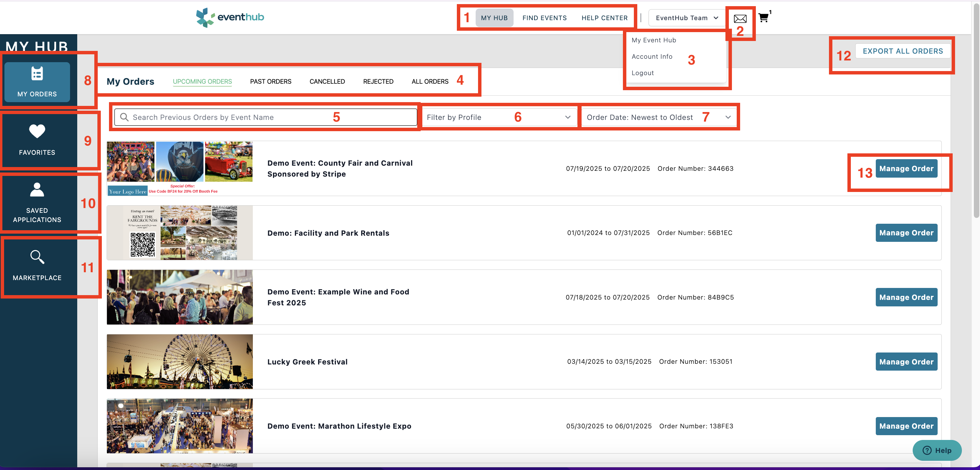980x470 pixels.
Task: Click date range 03/14/2025 to 03/15/2025
Action: click(609, 362)
